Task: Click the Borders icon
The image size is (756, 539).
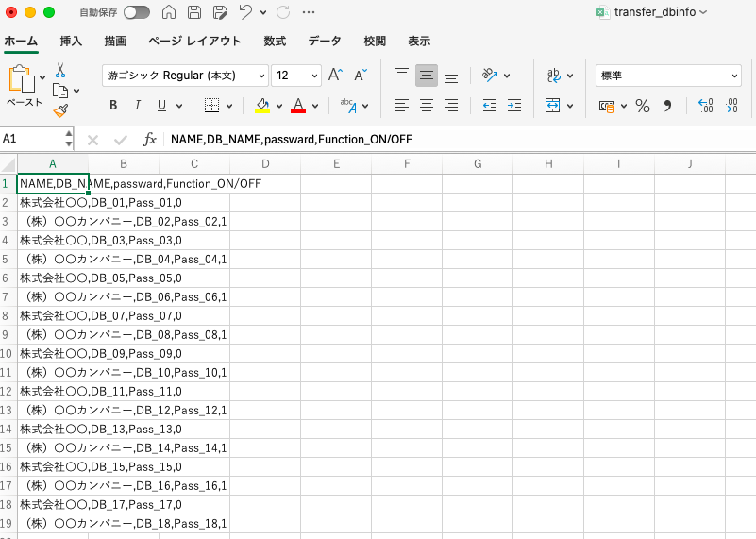Action: pos(211,105)
